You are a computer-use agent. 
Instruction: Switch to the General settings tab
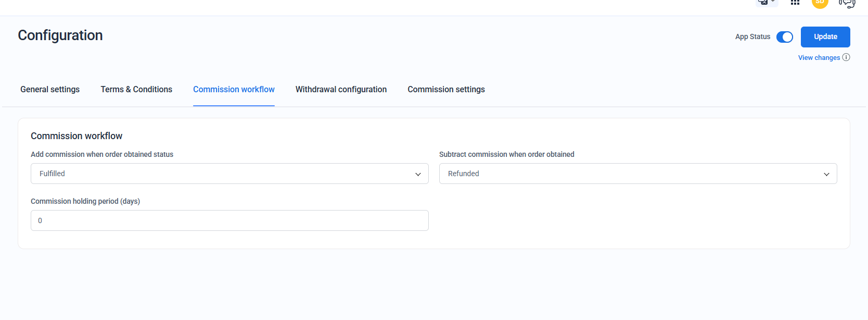click(x=50, y=90)
